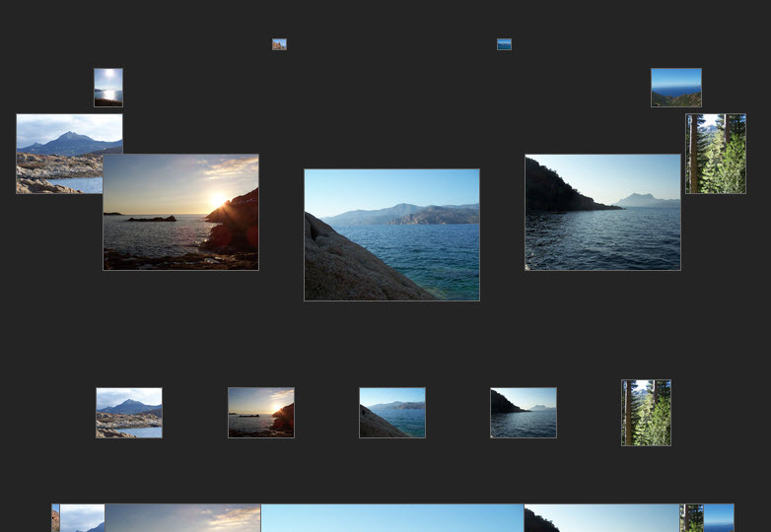Open the middle-row turquoise sea thumbnail
Image resolution: width=771 pixels, height=532 pixels.
click(x=392, y=413)
